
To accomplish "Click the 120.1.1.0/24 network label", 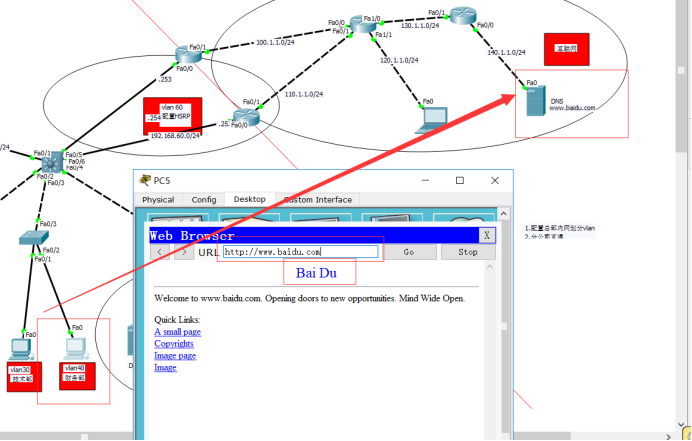I will point(399,60).
